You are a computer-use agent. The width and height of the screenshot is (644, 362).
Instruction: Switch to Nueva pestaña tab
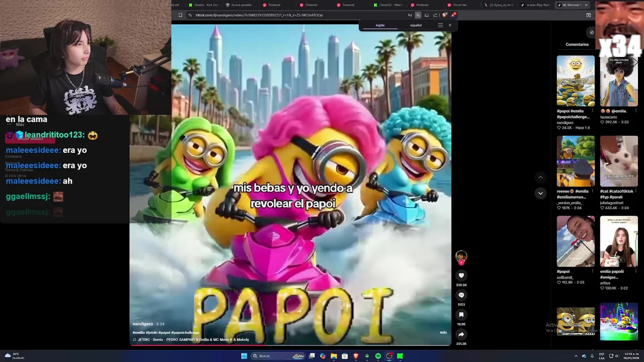(x=239, y=5)
